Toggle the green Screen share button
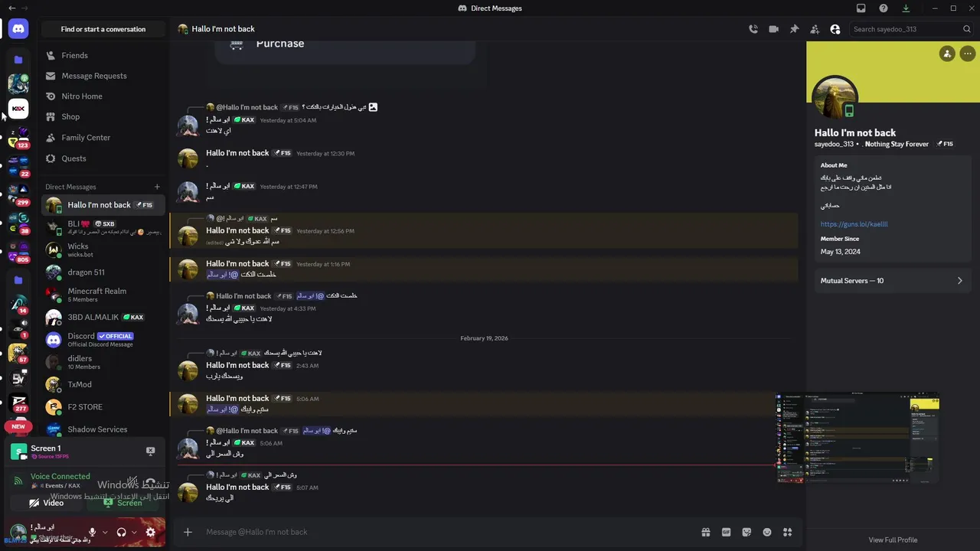Image resolution: width=980 pixels, height=551 pixels. point(122,503)
